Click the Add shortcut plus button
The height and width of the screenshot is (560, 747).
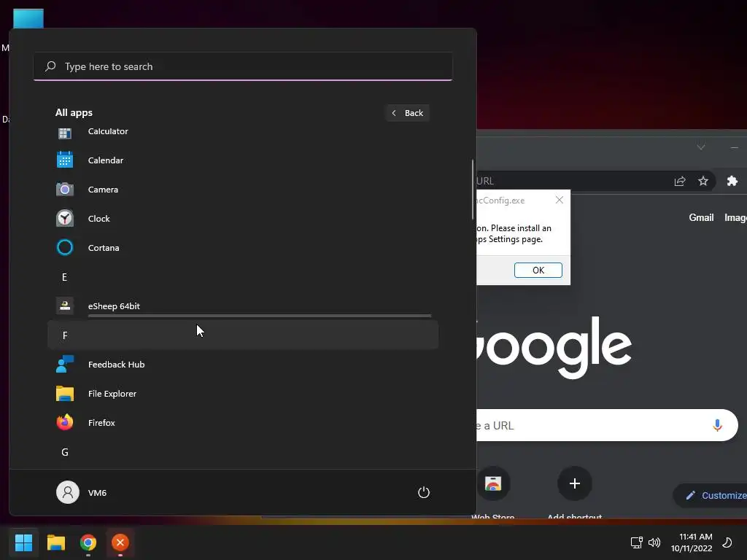pos(575,484)
